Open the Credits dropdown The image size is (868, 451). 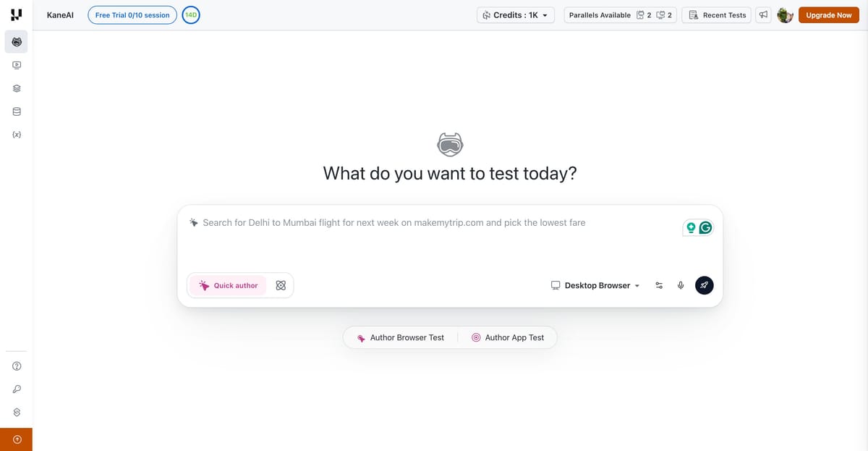point(514,14)
